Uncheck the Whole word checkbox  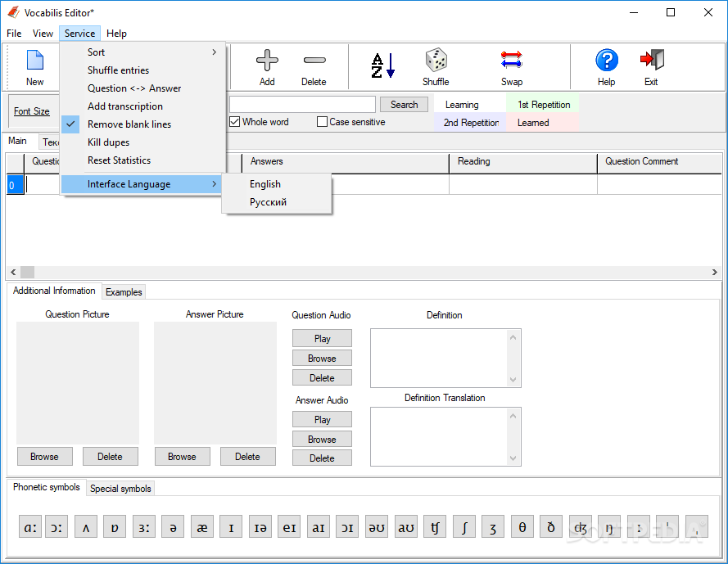tap(235, 122)
